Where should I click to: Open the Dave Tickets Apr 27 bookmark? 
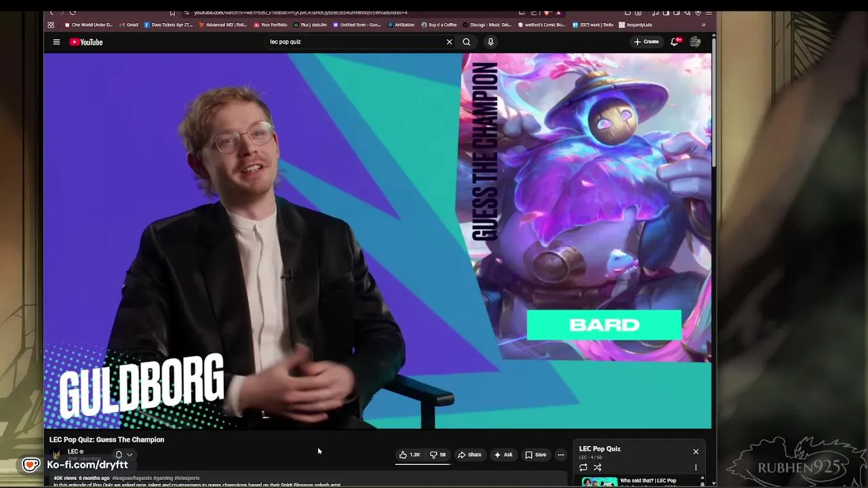[168, 25]
